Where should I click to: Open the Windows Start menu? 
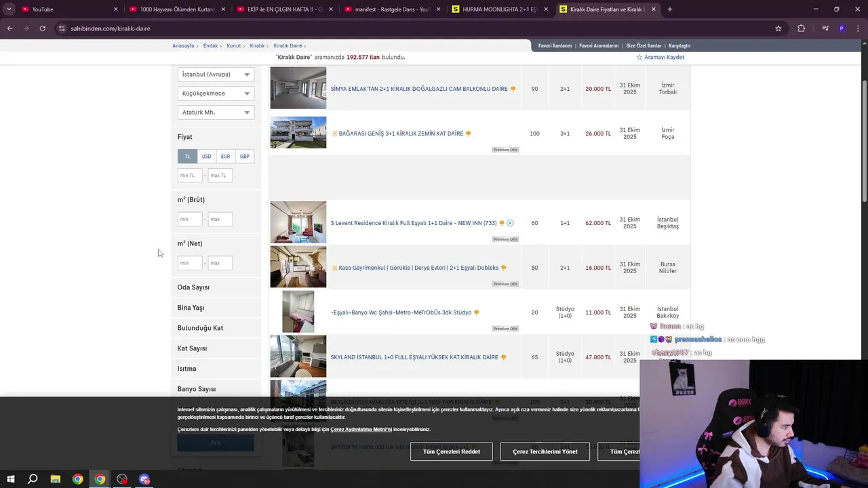click(10, 479)
